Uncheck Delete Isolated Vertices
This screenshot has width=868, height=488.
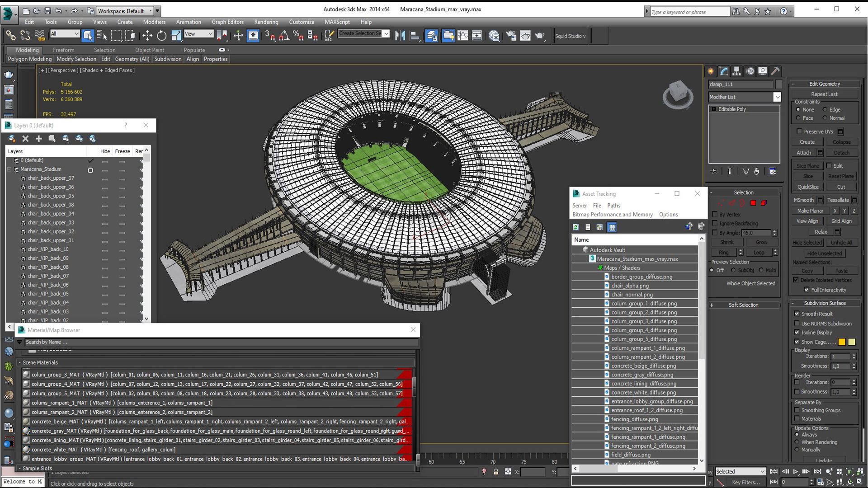796,280
